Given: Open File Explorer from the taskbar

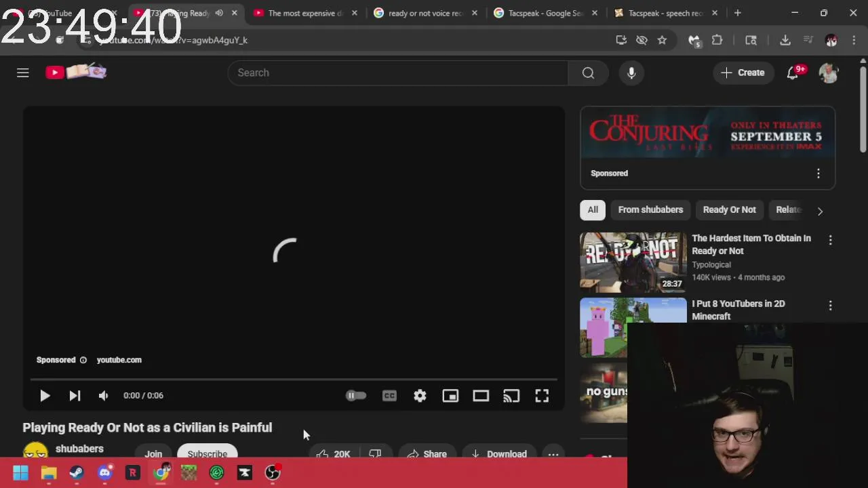Looking at the screenshot, I should click(x=49, y=473).
